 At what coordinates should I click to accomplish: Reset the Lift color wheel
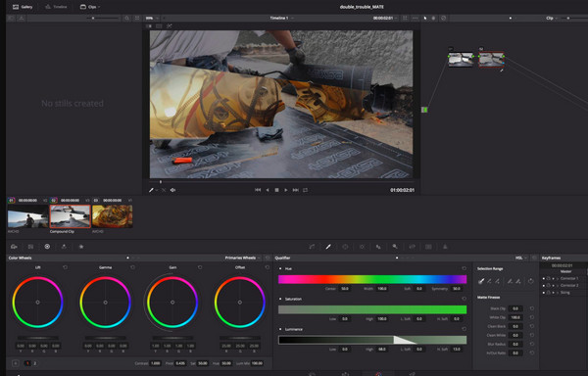coord(66,267)
